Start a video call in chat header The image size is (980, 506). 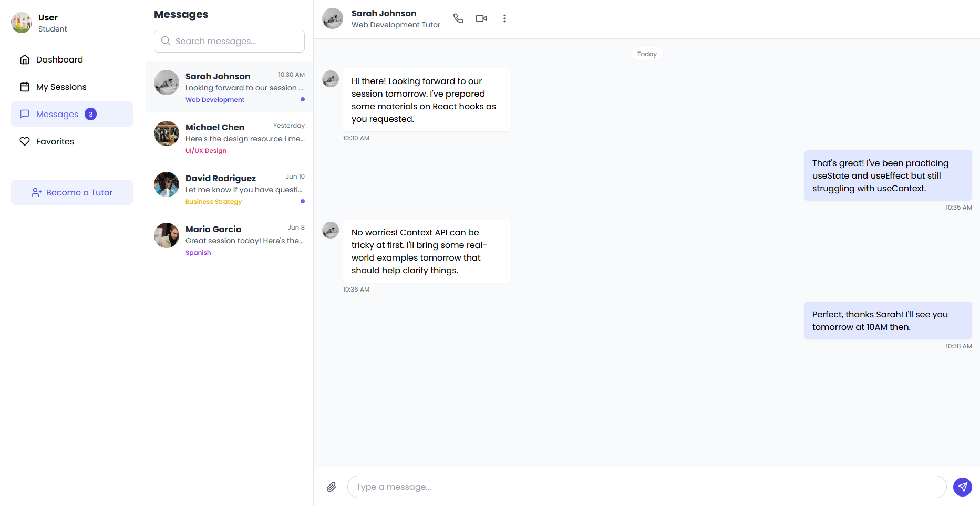pos(481,18)
